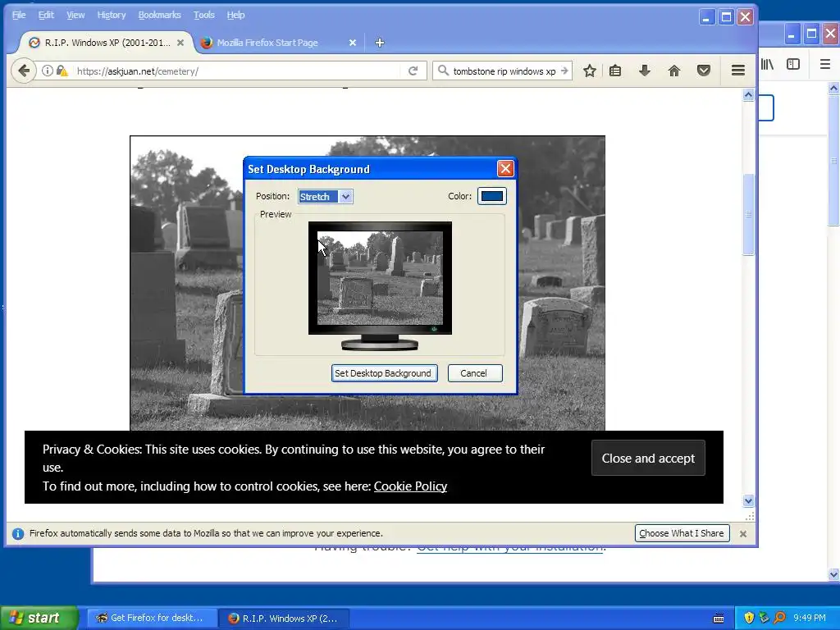This screenshot has width=840, height=630.
Task: Open the Help menu
Action: pos(235,15)
